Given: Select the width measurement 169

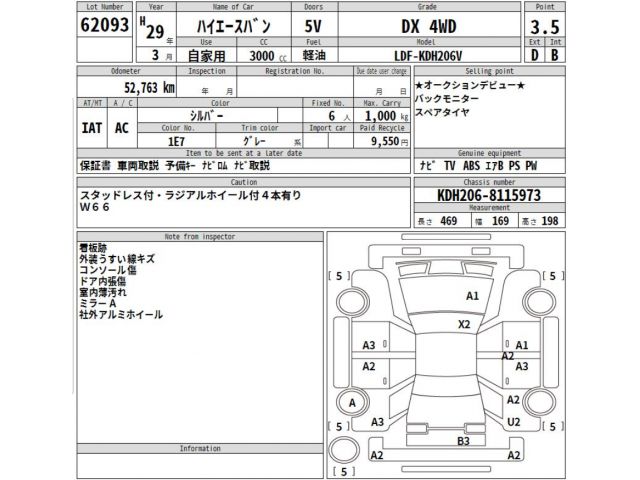Looking at the screenshot, I should (x=500, y=221).
